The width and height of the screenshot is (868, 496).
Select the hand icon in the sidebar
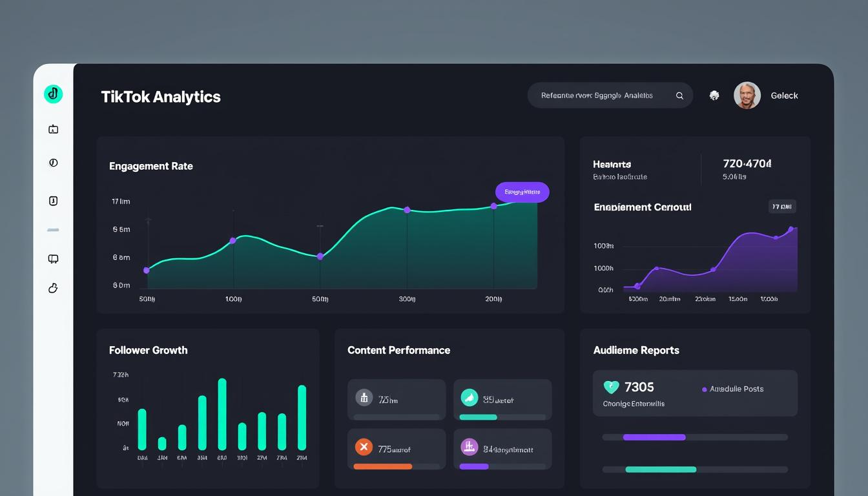tap(53, 288)
